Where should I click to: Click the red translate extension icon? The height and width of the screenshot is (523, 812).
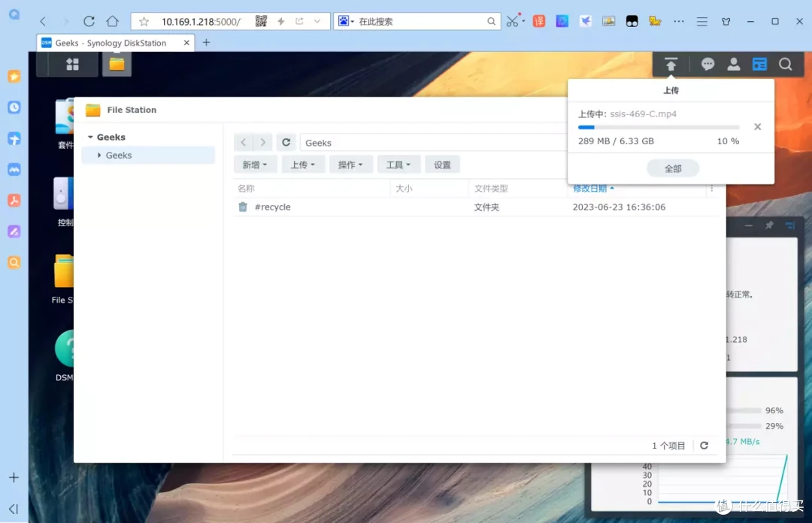[x=539, y=21]
